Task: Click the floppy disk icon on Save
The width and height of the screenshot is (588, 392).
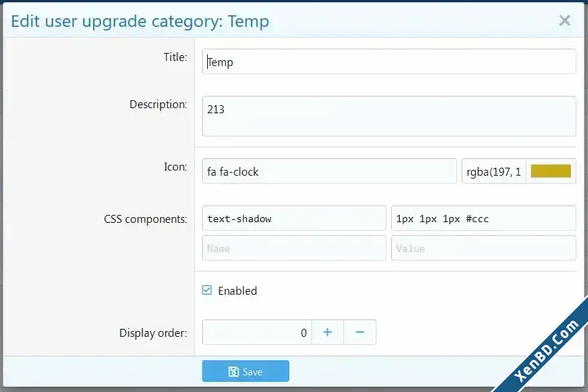Action: [233, 372]
